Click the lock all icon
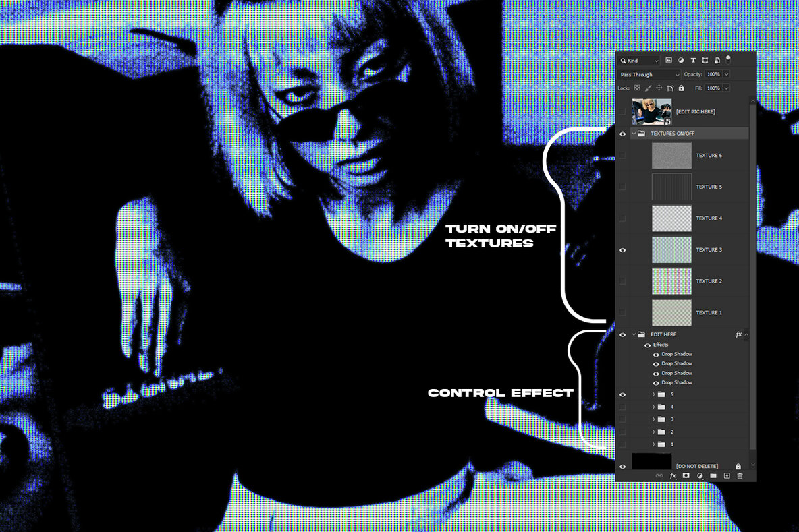The width and height of the screenshot is (799, 532). [682, 88]
